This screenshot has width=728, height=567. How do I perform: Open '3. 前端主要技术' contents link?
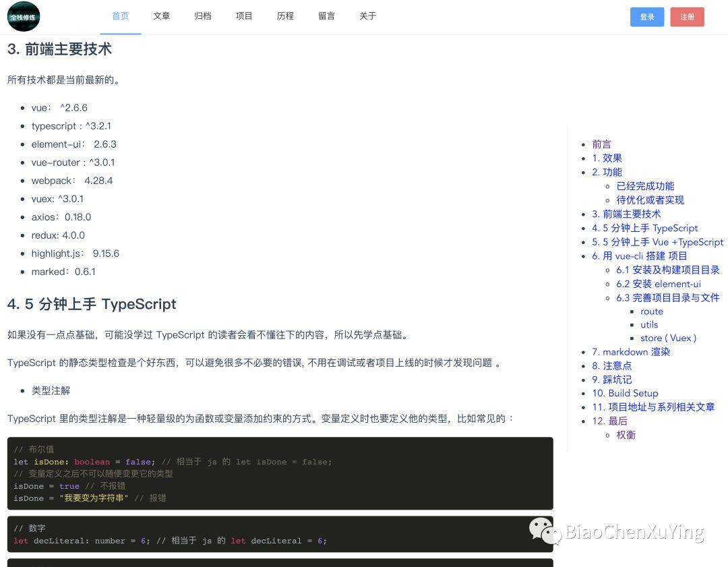(x=626, y=214)
